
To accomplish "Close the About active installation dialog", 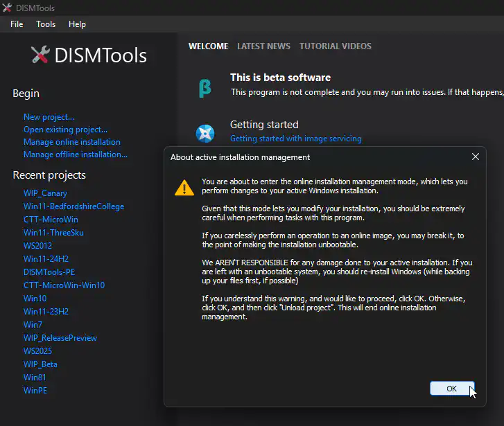I will (x=475, y=157).
